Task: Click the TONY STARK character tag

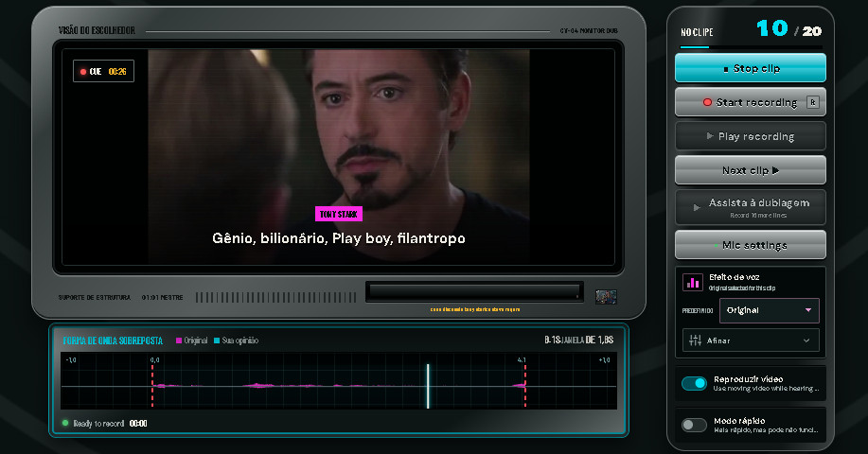Action: (339, 214)
